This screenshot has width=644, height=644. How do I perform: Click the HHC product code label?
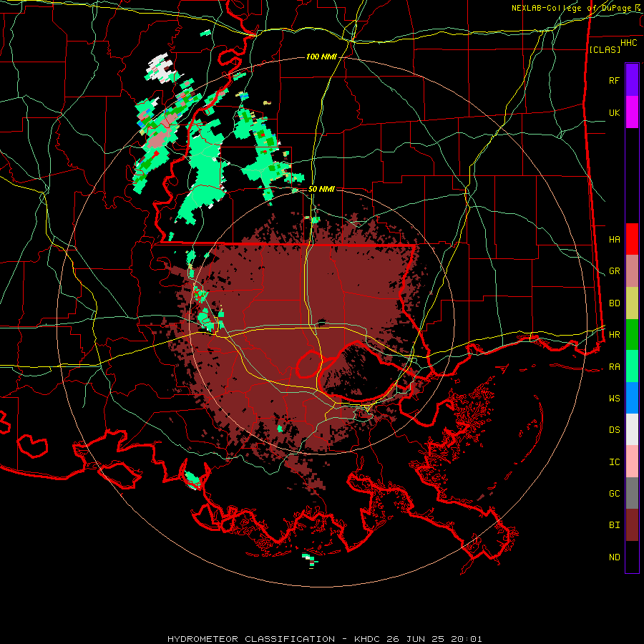[x=629, y=43]
